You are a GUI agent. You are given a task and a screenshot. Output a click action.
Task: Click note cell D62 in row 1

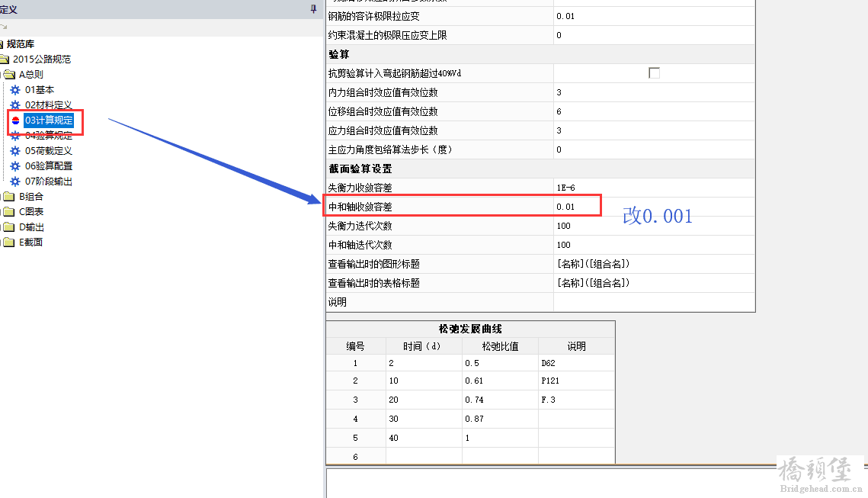tap(576, 363)
